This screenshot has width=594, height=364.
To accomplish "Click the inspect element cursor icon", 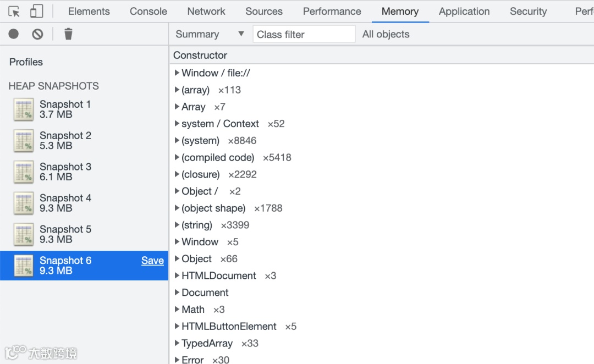I will pos(14,11).
